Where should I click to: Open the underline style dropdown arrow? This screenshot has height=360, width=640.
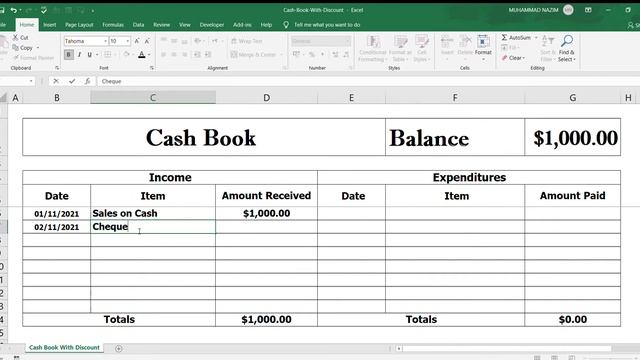click(97, 55)
